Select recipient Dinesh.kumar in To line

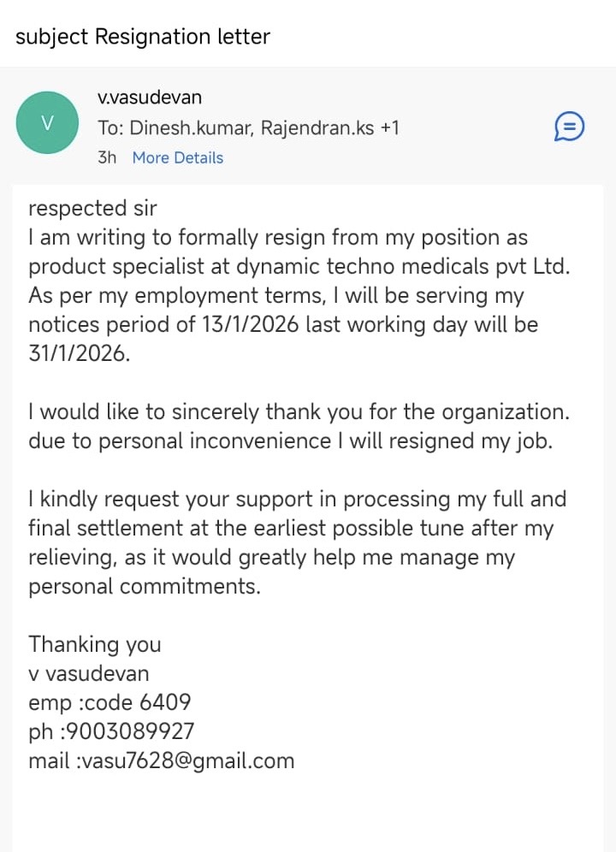(x=191, y=128)
